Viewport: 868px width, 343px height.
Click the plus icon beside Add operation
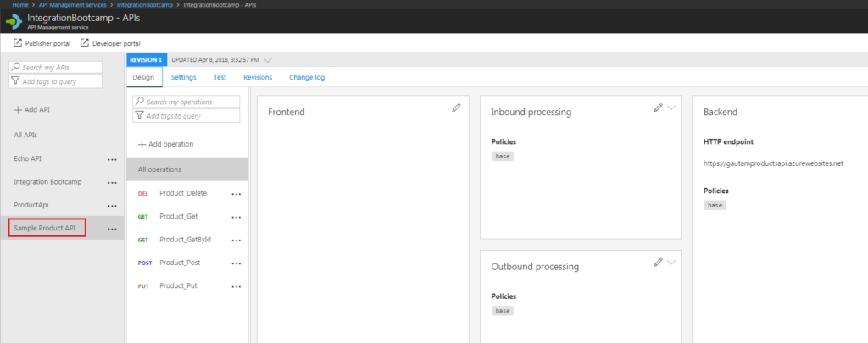pos(142,144)
